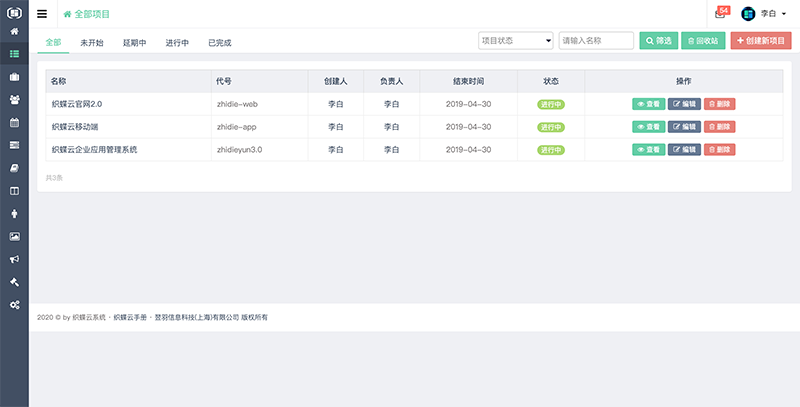Switch to the 未开始 tab
800x407 pixels.
[x=92, y=43]
